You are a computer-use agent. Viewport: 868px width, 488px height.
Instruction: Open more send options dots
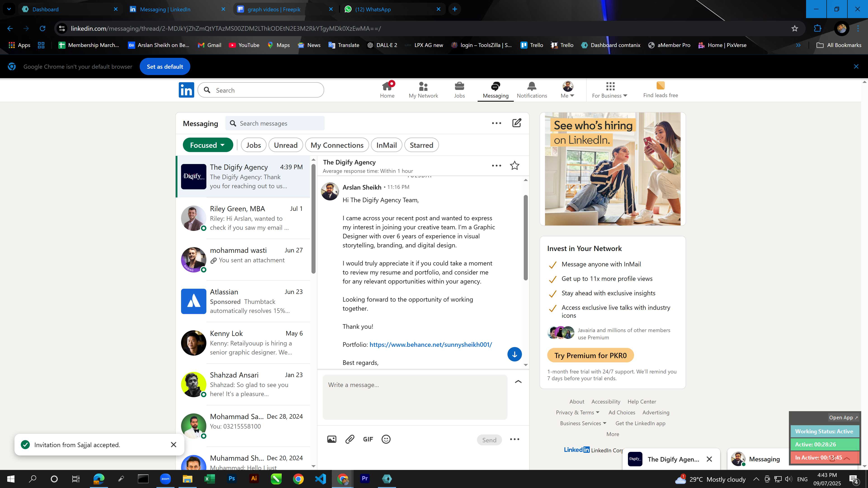pyautogui.click(x=514, y=439)
